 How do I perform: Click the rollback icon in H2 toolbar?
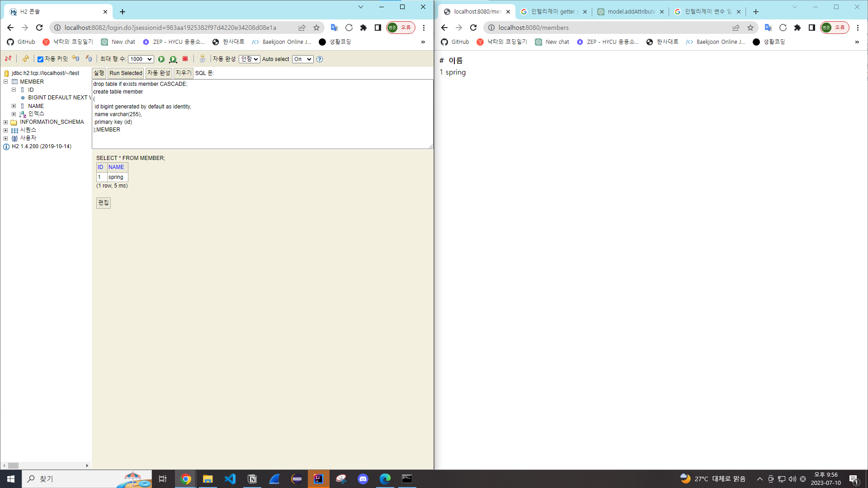point(75,59)
